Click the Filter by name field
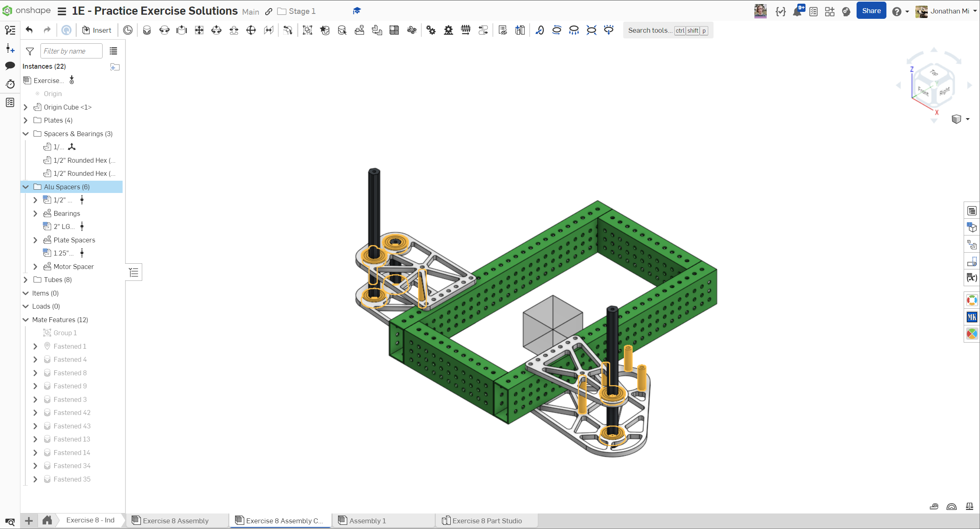980x529 pixels. coord(71,51)
